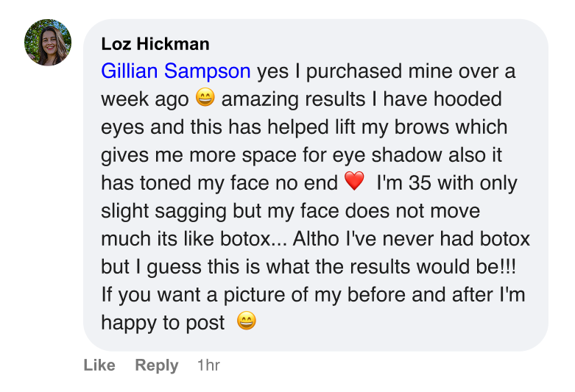Click the phrase "amazing results" in the comment
This screenshot has height=392, width=575.
point(284,99)
